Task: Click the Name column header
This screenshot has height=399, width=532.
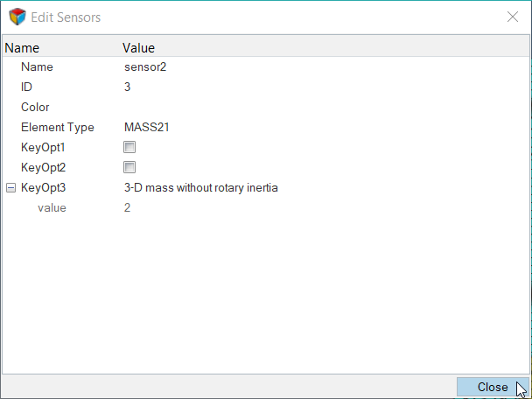Action: pos(23,48)
